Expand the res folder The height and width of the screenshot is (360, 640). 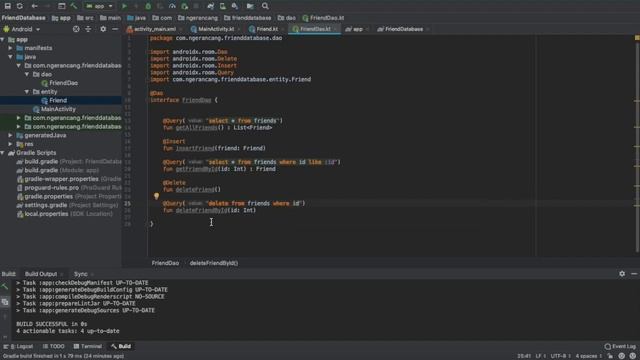(11, 144)
